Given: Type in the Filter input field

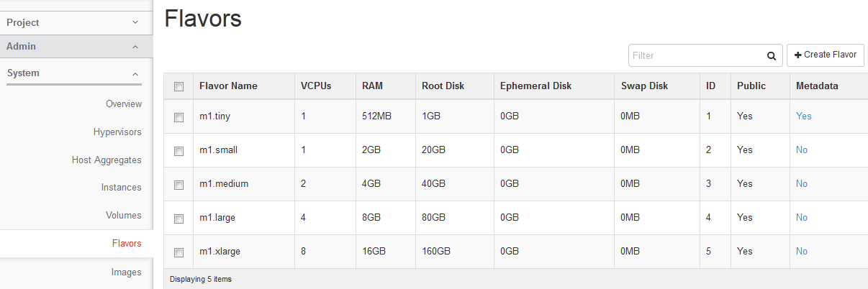Looking at the screenshot, I should tap(695, 55).
